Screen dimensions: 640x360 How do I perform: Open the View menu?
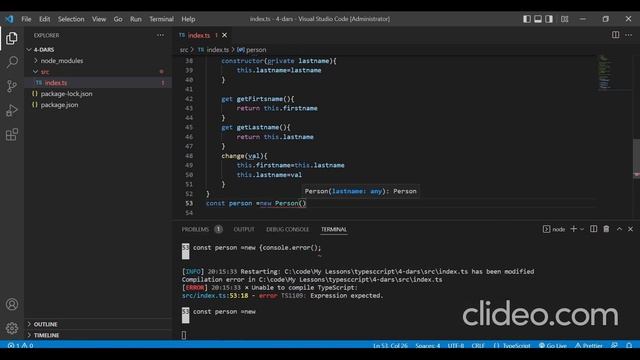pos(99,19)
